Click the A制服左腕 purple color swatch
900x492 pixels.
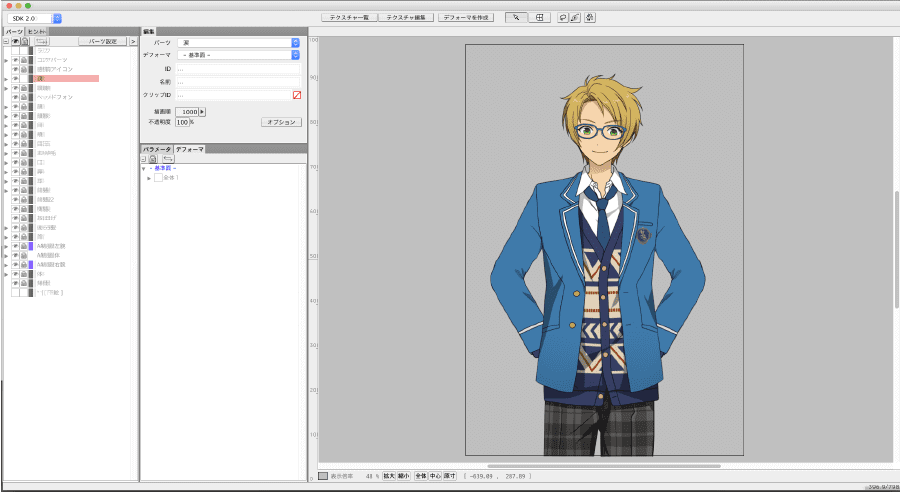pos(31,246)
